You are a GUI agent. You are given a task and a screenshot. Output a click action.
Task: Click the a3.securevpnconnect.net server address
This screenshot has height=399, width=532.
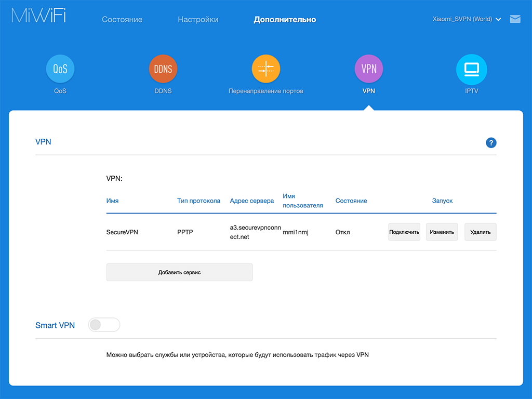pyautogui.click(x=252, y=232)
